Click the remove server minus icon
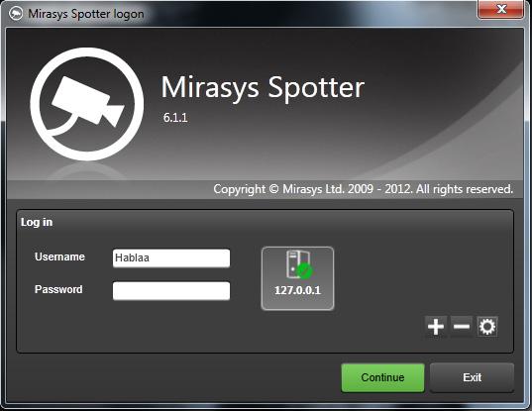The height and width of the screenshot is (411, 532). click(x=462, y=327)
